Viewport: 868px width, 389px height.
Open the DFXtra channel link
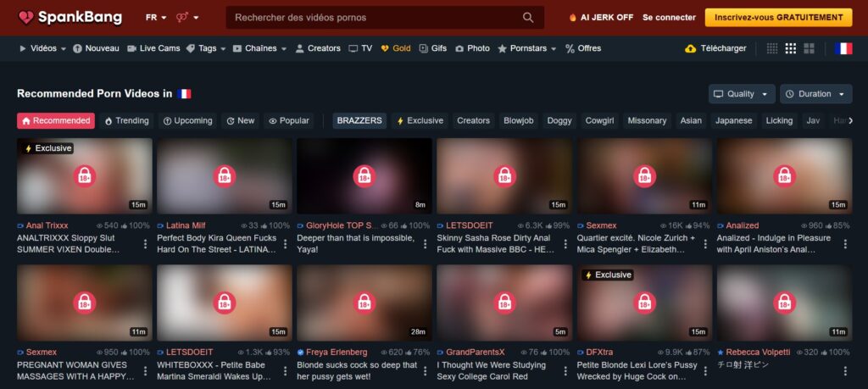point(599,353)
